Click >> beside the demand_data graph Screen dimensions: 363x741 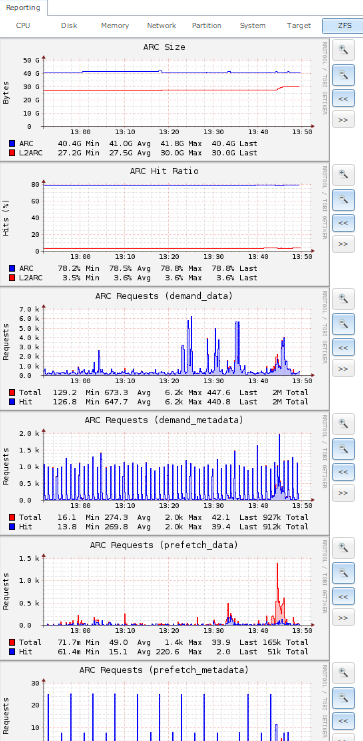(x=343, y=369)
